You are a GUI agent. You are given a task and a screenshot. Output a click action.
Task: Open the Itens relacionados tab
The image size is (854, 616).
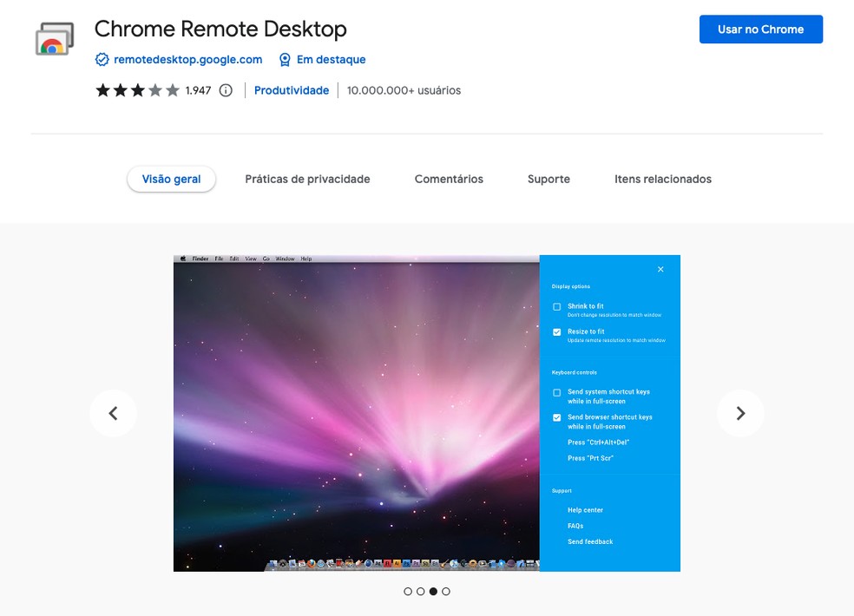[662, 179]
